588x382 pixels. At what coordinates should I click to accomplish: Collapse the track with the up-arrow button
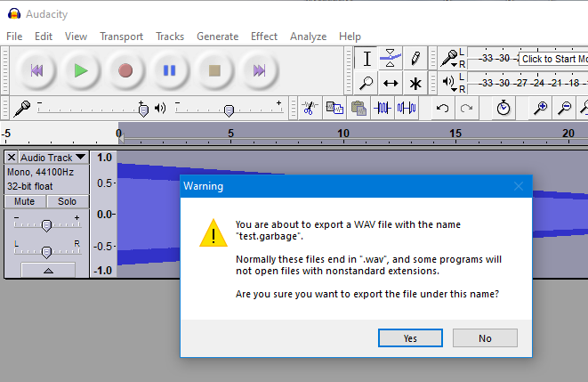tap(48, 270)
